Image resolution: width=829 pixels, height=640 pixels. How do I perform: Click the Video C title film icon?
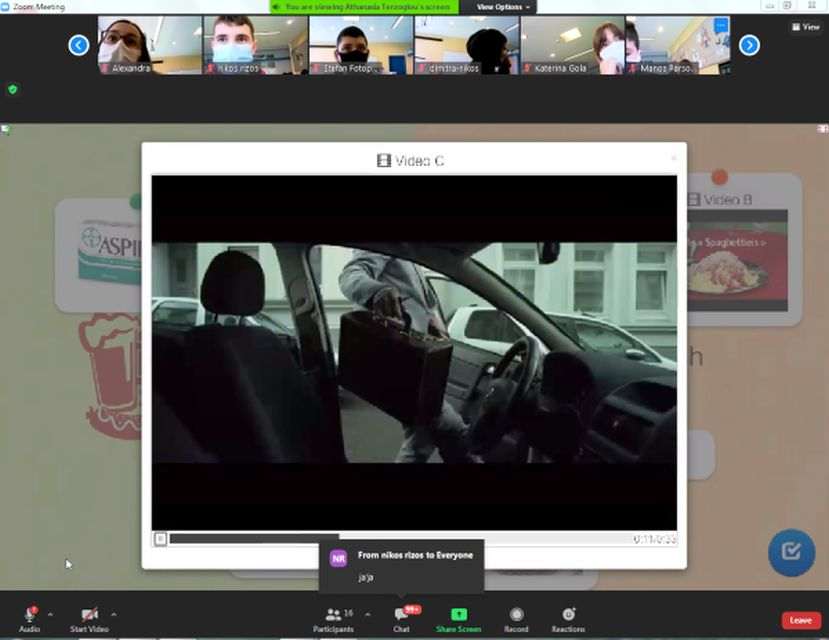(x=384, y=160)
